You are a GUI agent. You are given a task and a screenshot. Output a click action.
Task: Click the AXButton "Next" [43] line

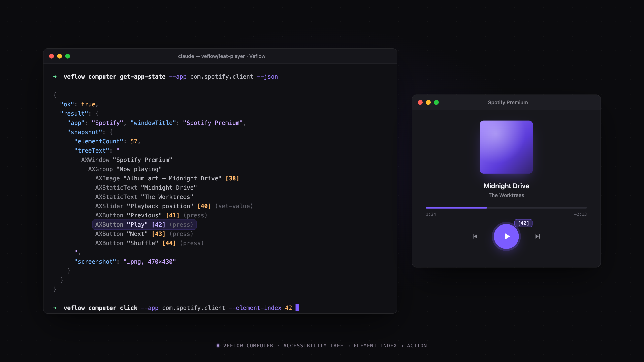click(144, 234)
